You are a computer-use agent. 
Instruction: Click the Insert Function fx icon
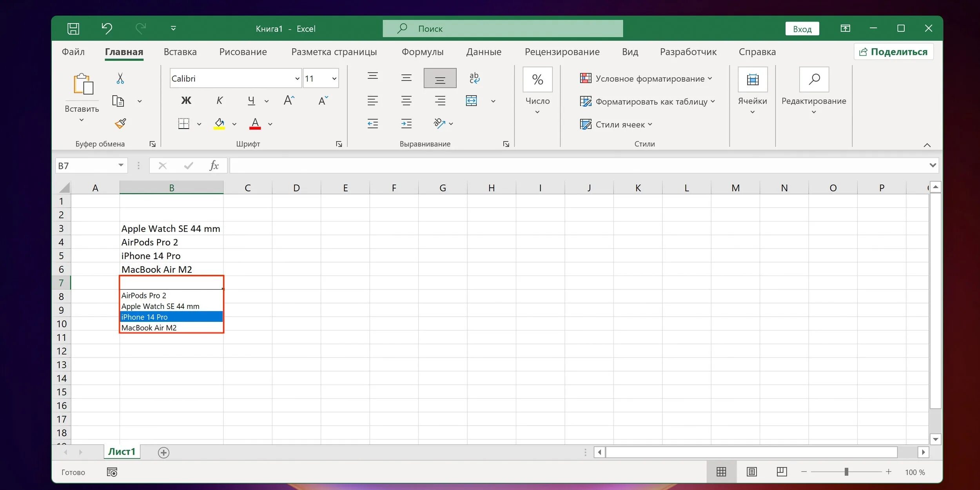(214, 166)
